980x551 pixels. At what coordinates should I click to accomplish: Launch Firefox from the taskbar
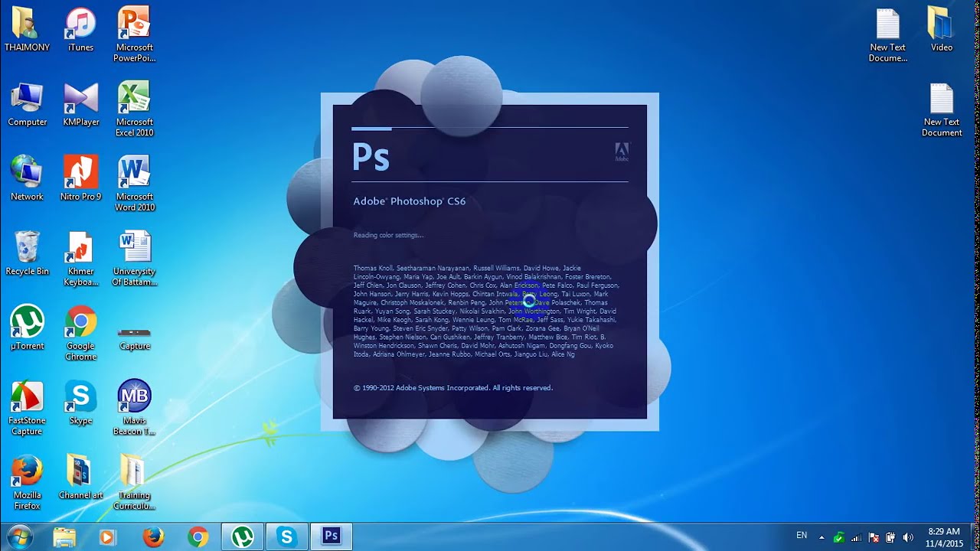click(x=153, y=537)
